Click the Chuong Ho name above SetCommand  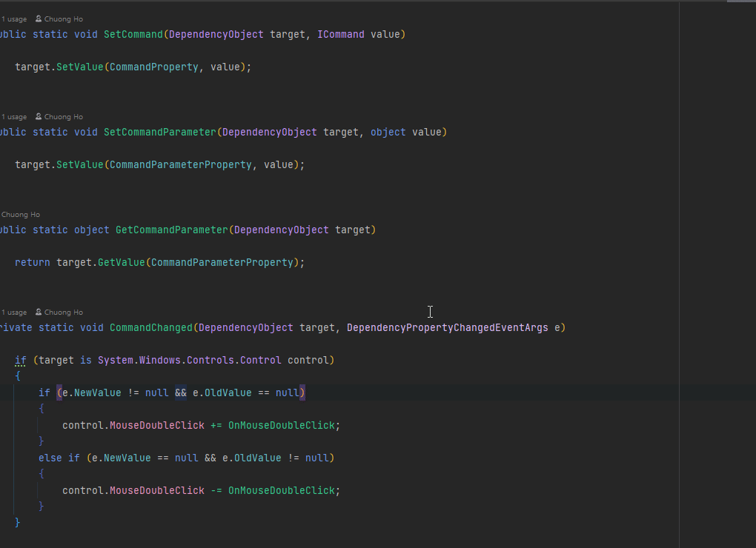pos(64,19)
